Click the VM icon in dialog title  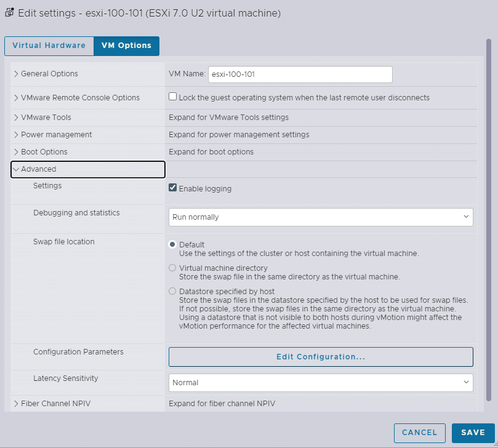9,12
